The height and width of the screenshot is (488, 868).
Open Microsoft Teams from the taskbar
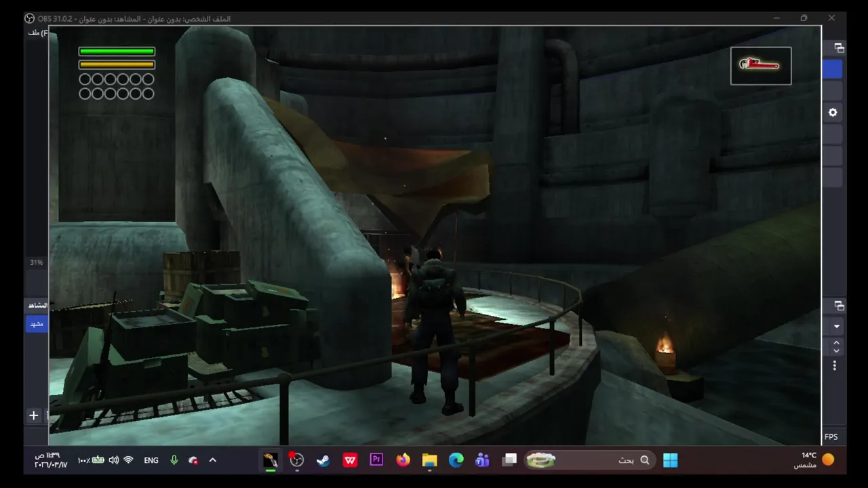(x=482, y=460)
